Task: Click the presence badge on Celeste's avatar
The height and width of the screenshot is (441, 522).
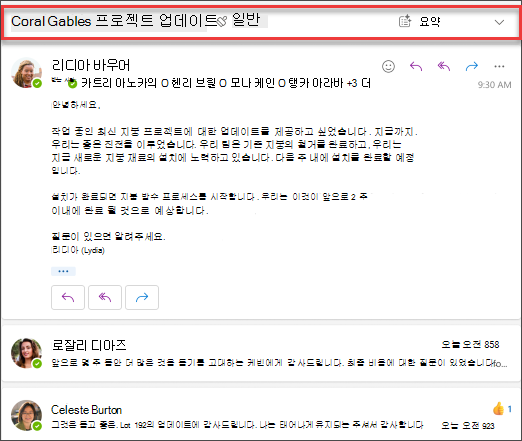Action: pos(37,426)
